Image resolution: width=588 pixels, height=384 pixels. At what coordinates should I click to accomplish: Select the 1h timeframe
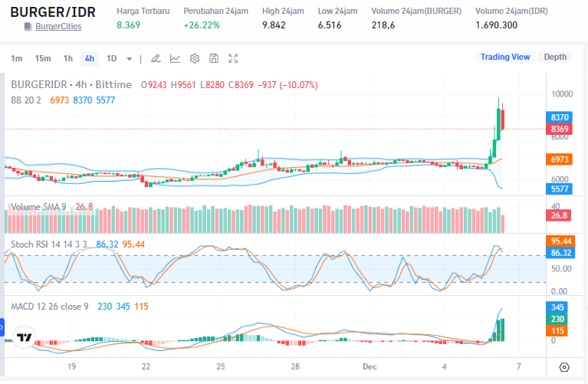pos(68,58)
